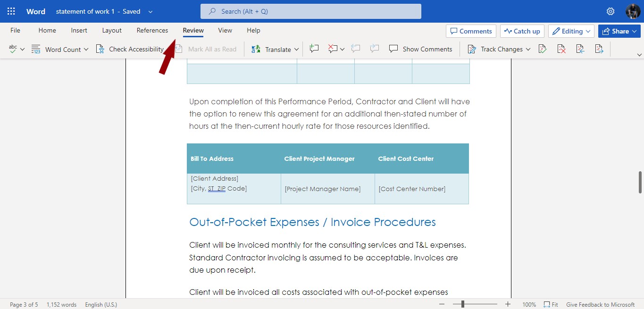Click the Word Count icon
Screen dimensions: 644x309
point(36,49)
